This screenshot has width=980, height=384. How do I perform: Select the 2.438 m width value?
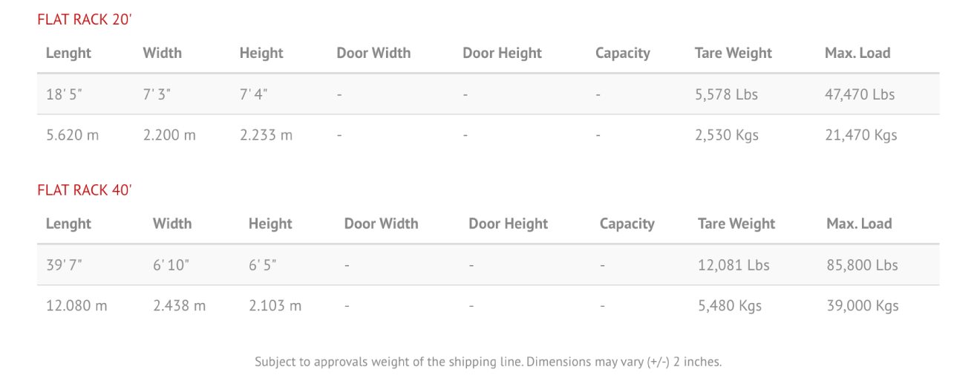[x=180, y=306]
